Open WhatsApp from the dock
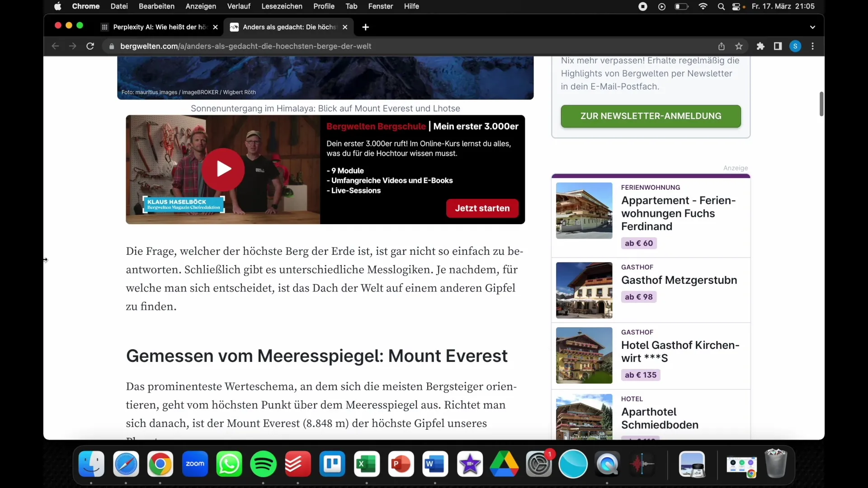 point(230,464)
